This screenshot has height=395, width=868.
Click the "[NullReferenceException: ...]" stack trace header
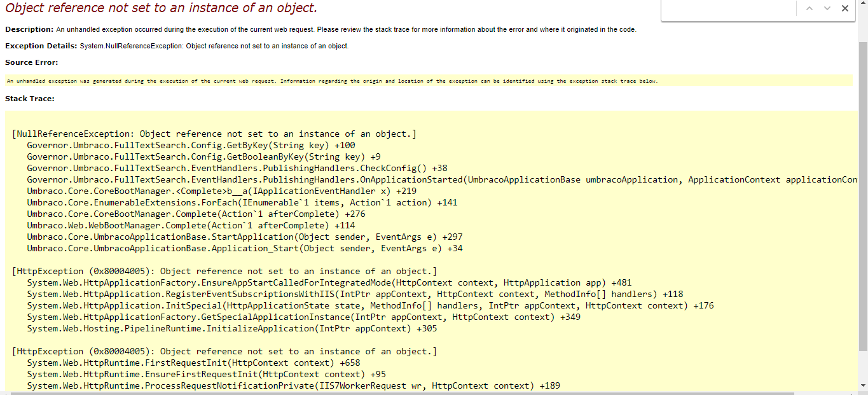(x=214, y=134)
